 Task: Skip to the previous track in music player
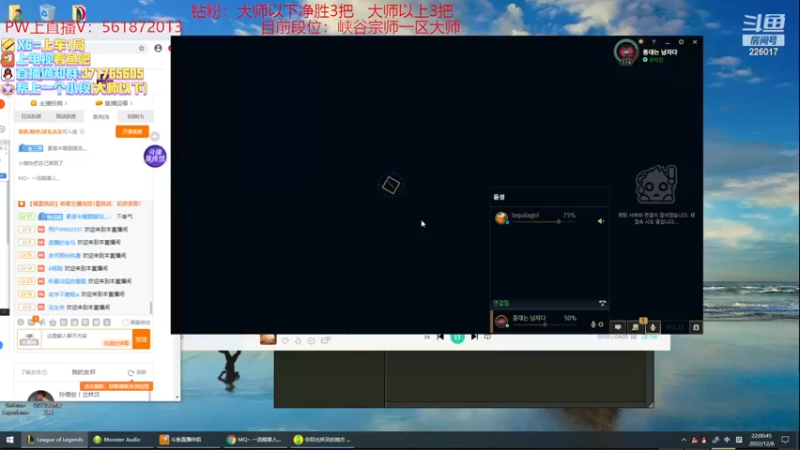[x=440, y=337]
